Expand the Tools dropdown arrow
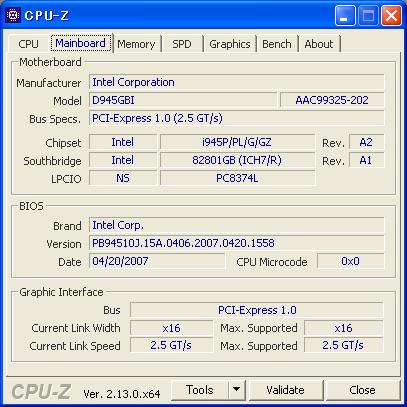Screen dimensions: 407x407 pos(237,390)
